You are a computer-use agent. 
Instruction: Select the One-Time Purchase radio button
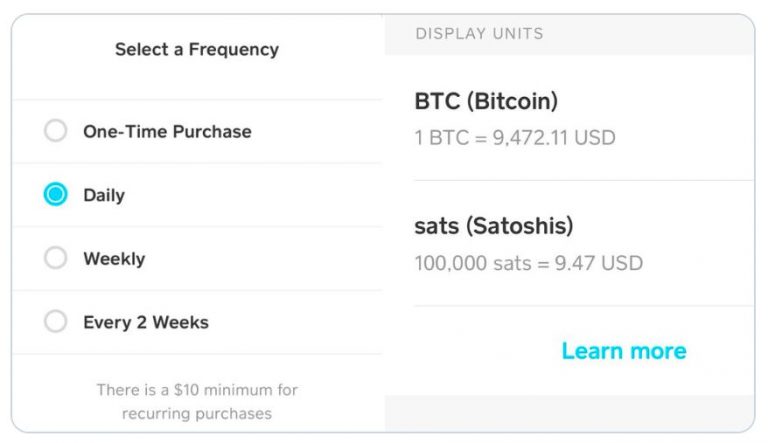point(56,131)
